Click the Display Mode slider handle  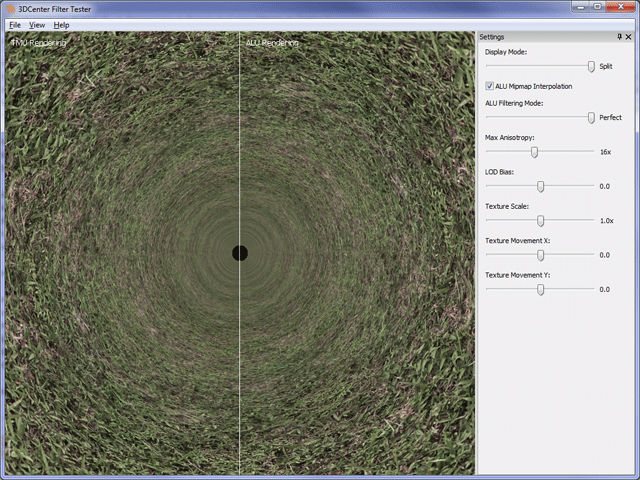[x=591, y=66]
